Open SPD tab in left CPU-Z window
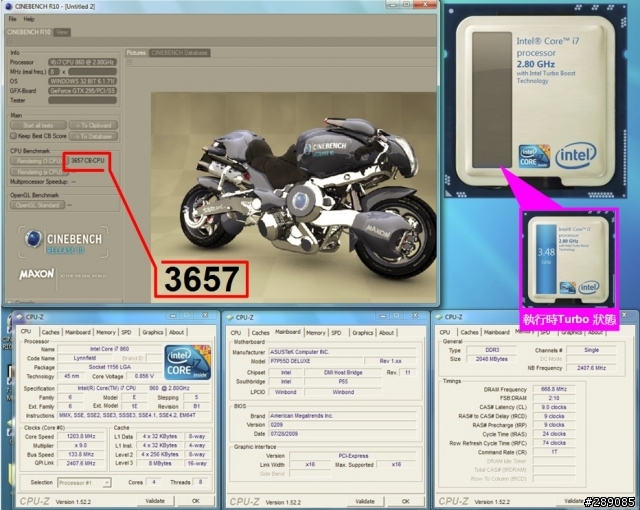 click(127, 332)
